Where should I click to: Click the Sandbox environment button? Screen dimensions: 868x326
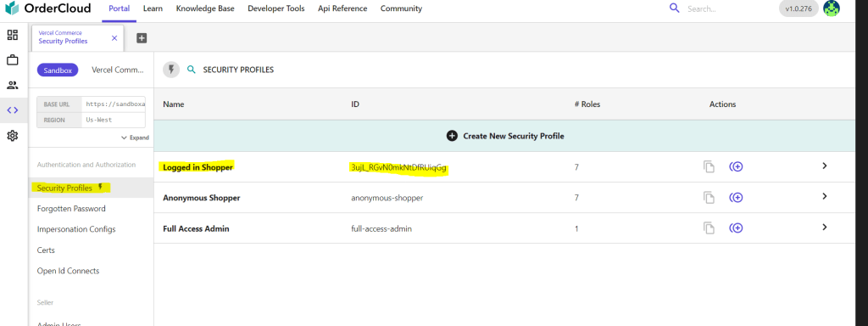pos(58,70)
